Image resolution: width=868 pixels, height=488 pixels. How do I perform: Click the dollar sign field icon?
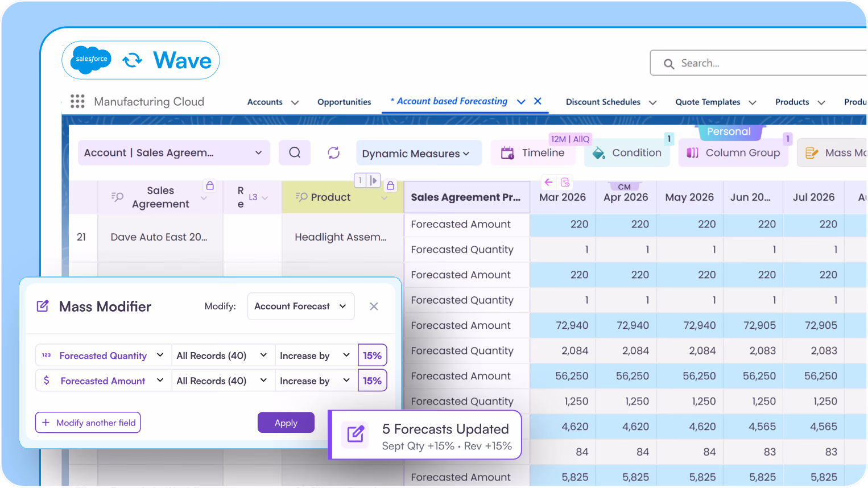tap(46, 380)
